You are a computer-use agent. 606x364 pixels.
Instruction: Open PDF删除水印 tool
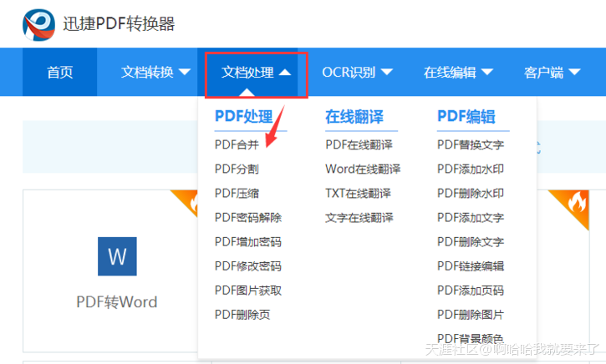coord(471,194)
